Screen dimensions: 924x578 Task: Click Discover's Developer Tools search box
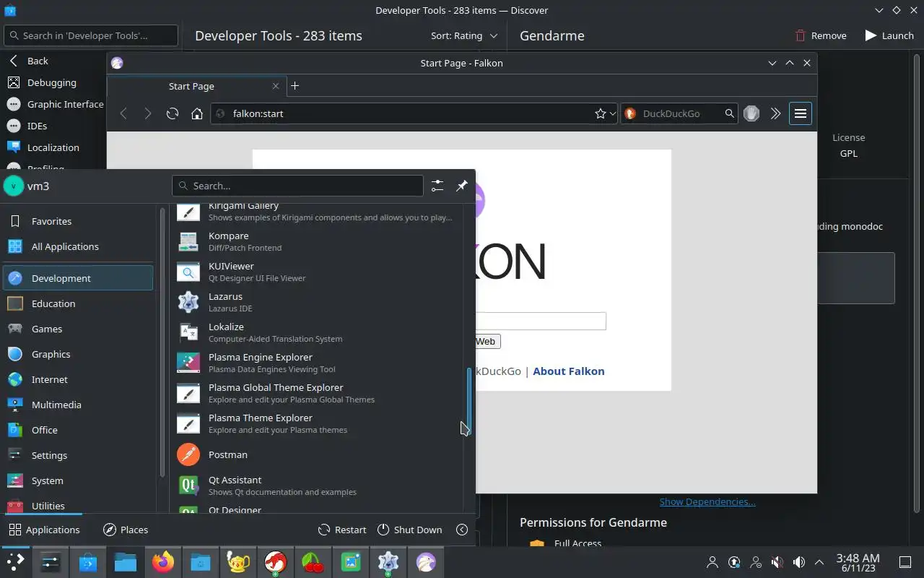pos(91,35)
